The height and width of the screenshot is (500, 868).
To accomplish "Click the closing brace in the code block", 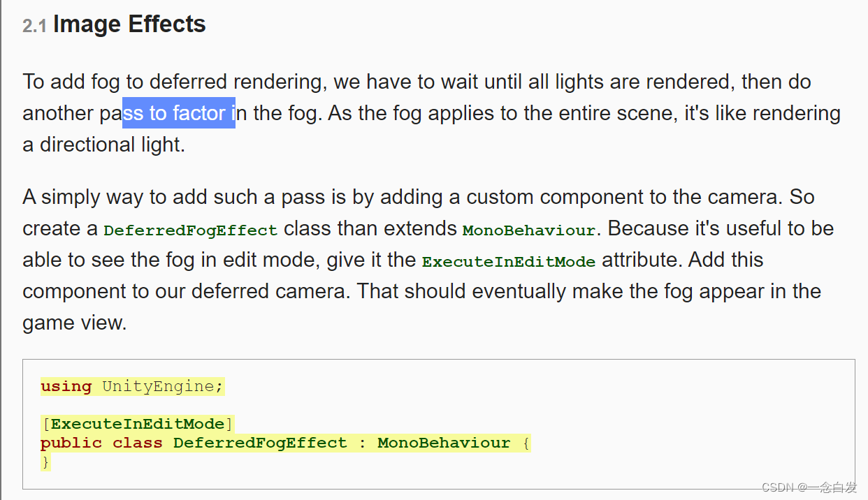I will (x=45, y=461).
